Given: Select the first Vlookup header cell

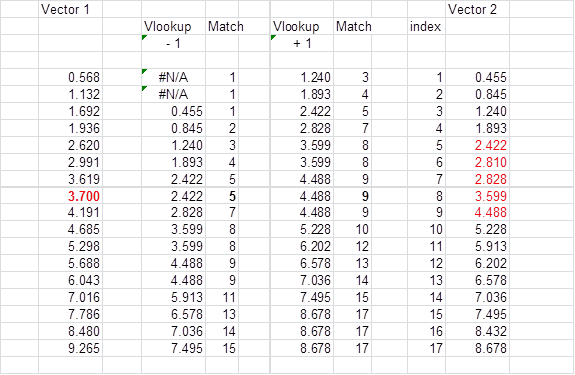Looking at the screenshot, I should [173, 26].
